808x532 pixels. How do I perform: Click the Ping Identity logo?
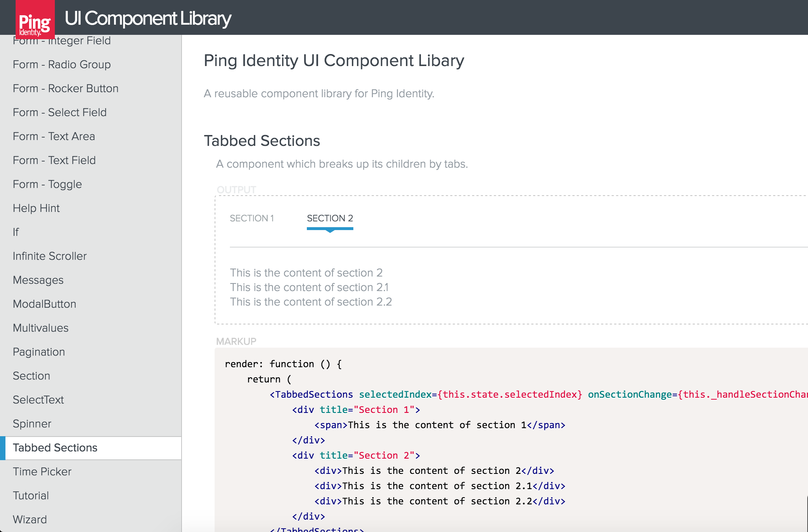click(35, 20)
